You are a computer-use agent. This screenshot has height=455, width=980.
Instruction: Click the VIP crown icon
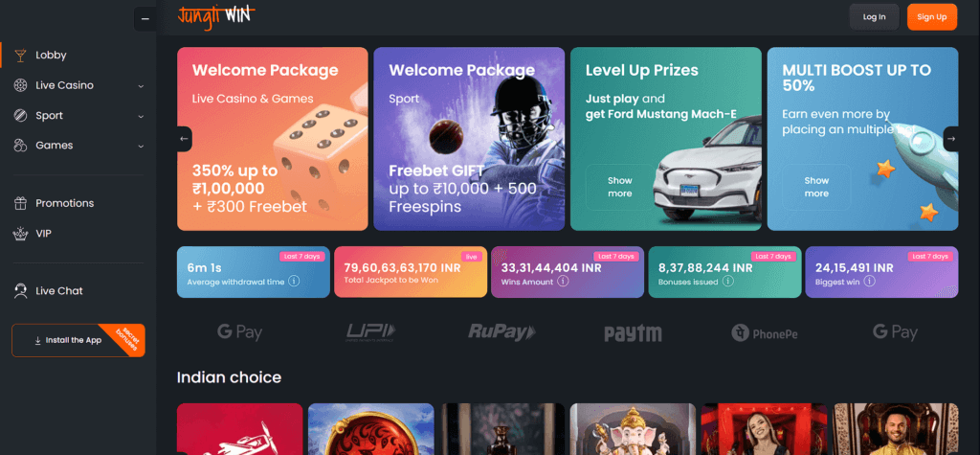click(x=21, y=234)
